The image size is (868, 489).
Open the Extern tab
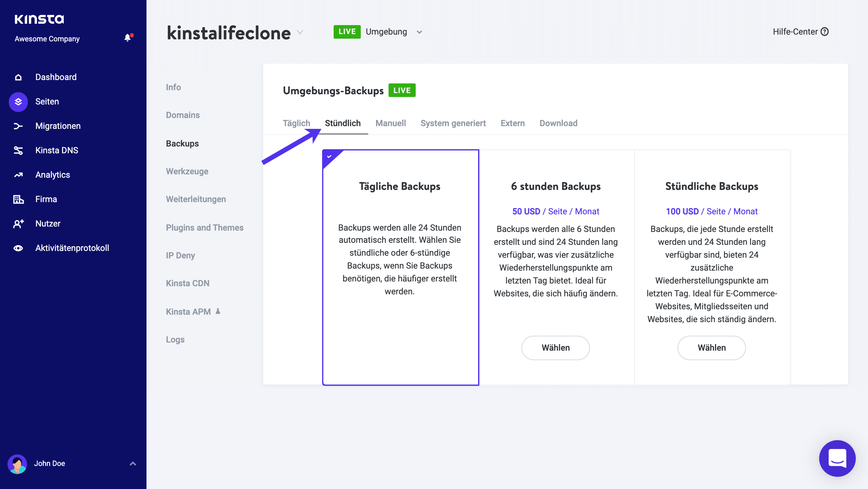coord(513,123)
